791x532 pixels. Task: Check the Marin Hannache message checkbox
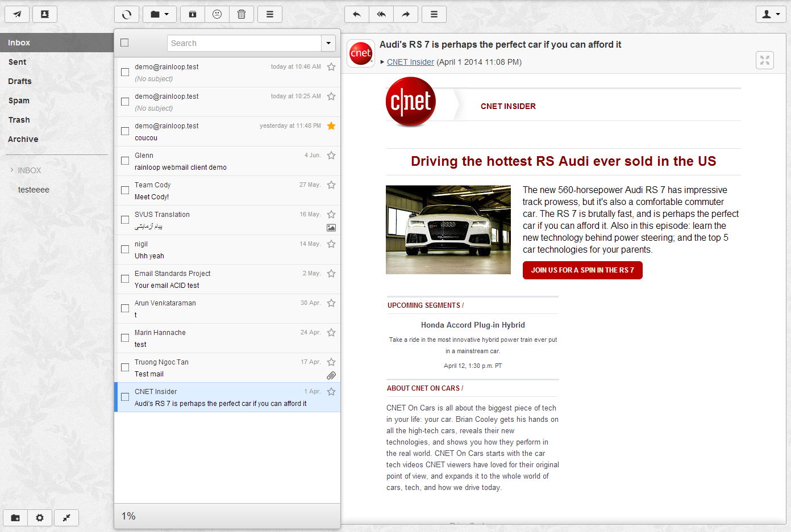125,338
